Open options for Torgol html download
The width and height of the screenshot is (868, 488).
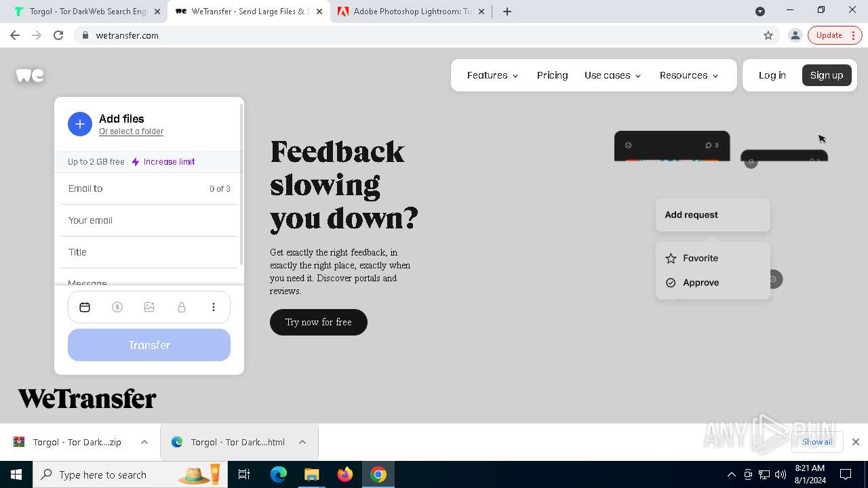coord(302,442)
